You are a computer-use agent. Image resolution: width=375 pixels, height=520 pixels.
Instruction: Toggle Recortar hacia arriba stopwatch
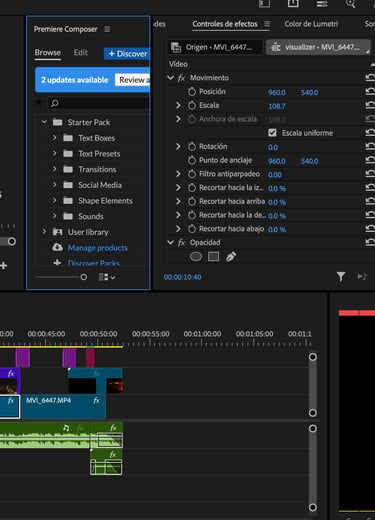[192, 201]
